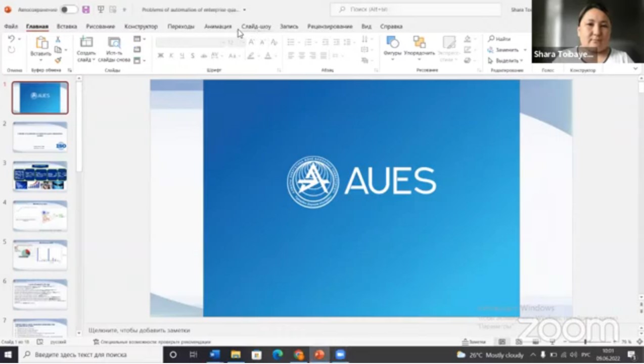Screen dimensions: 644x364
Task: Open Microsoft Edge from the taskbar
Action: [x=278, y=355]
